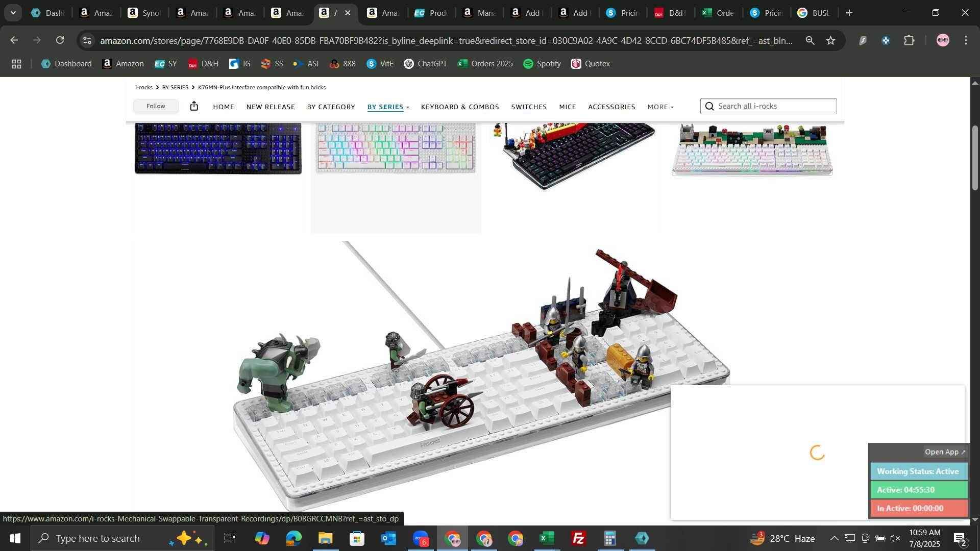Open KEYBOARD & COMBOS tab
This screenshot has width=980, height=551.
(460, 107)
